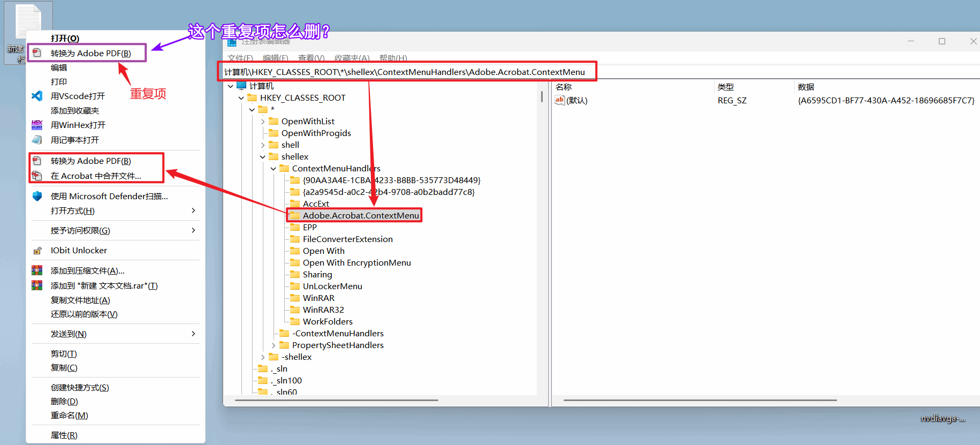Screen dimensions: 980x445
Task: Choose 剪切(T) in the context menu
Action: click(x=116, y=354)
